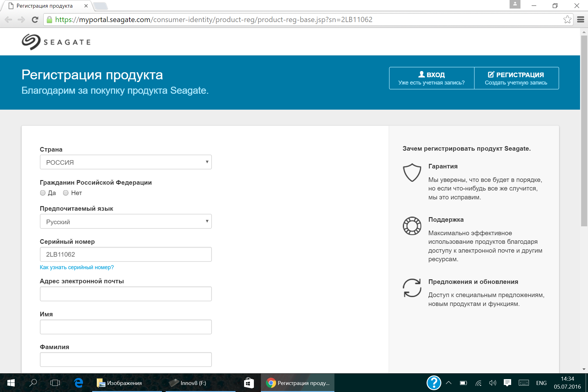Open the Wi-Fi network tray icon
588x392 pixels.
click(478, 383)
